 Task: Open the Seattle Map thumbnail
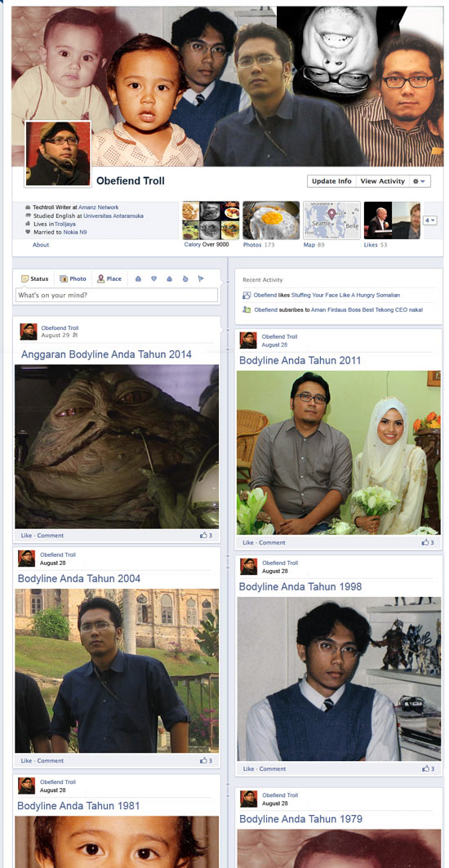[331, 220]
